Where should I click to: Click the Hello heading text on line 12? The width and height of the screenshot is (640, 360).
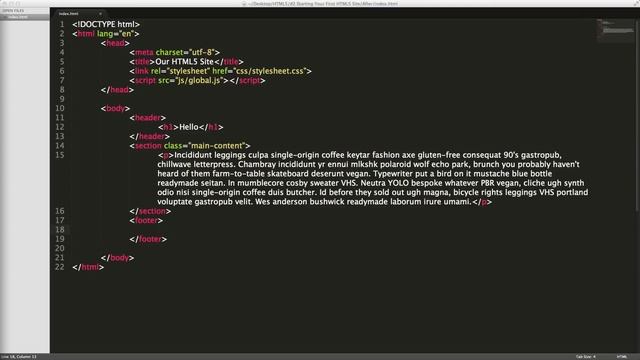189,127
